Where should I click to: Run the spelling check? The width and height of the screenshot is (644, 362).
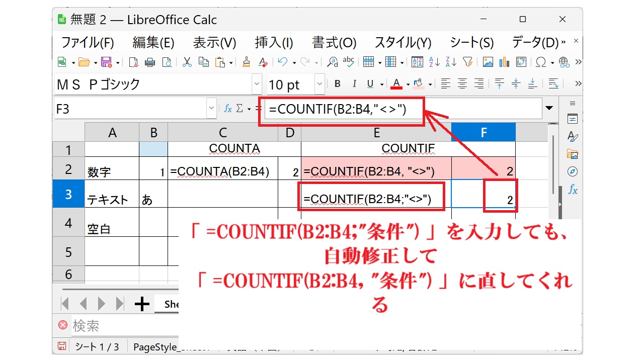pos(349,62)
